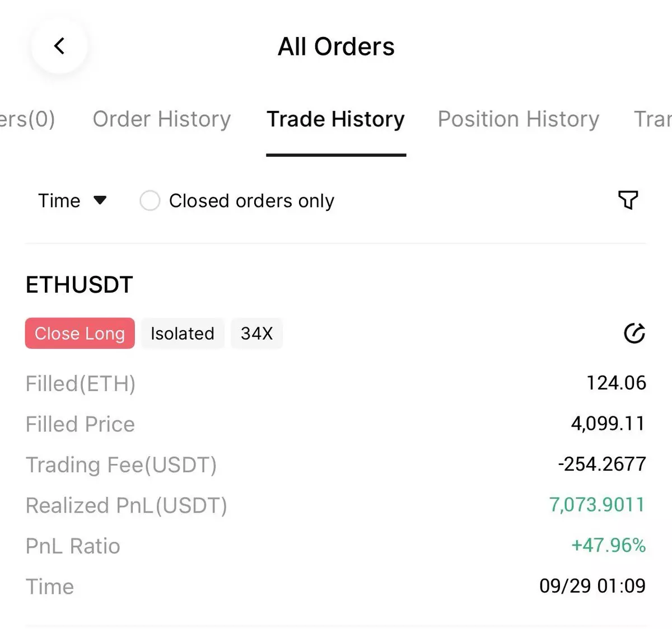
Task: Switch to the open orders (0) tab
Action: coord(27,119)
